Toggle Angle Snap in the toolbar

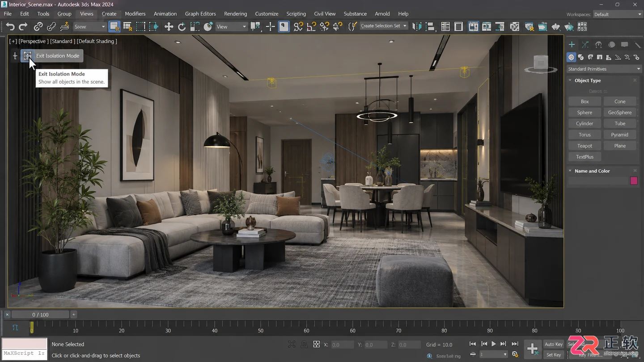312,26
